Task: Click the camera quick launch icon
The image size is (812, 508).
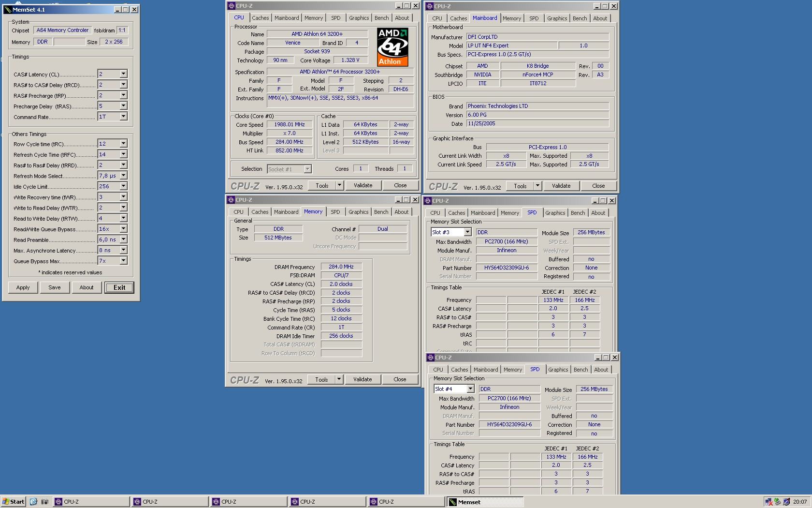Action: pyautogui.click(x=44, y=502)
